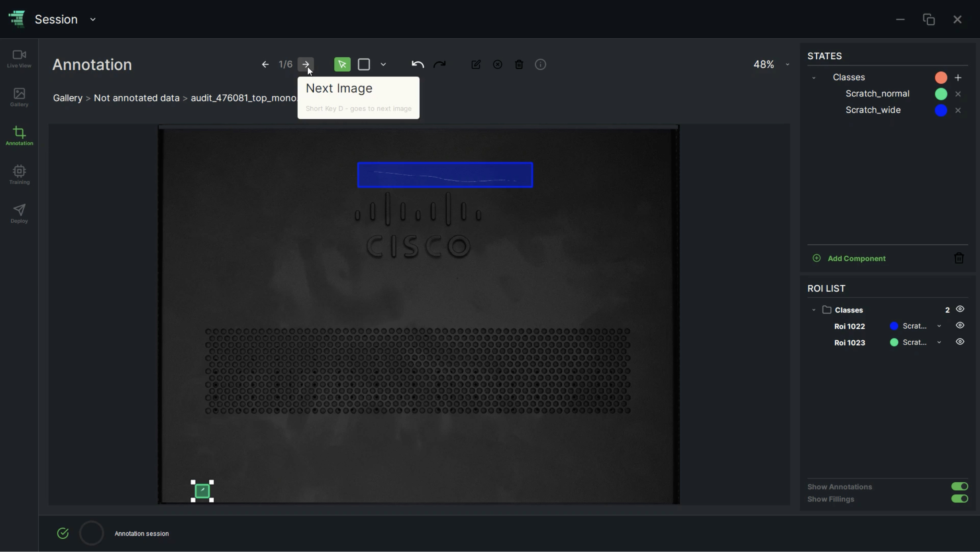
Task: Click the Gallery breadcrumb link
Action: (x=68, y=98)
